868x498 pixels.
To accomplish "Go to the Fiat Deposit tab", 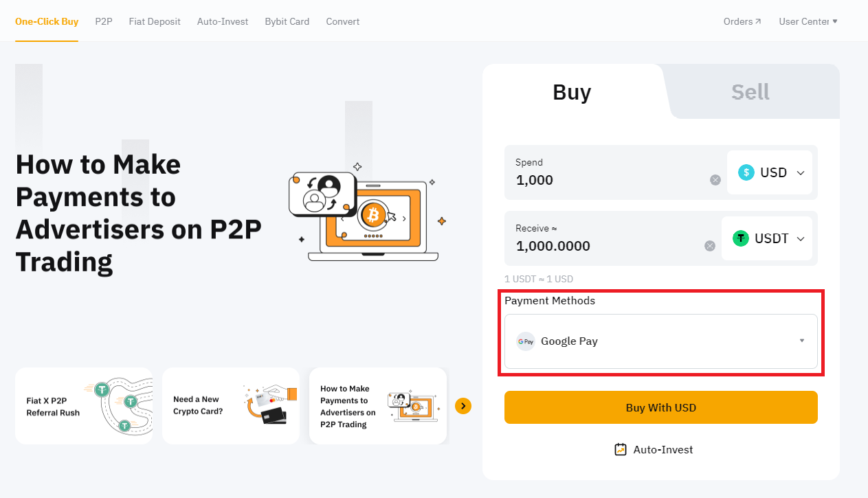I will point(155,21).
